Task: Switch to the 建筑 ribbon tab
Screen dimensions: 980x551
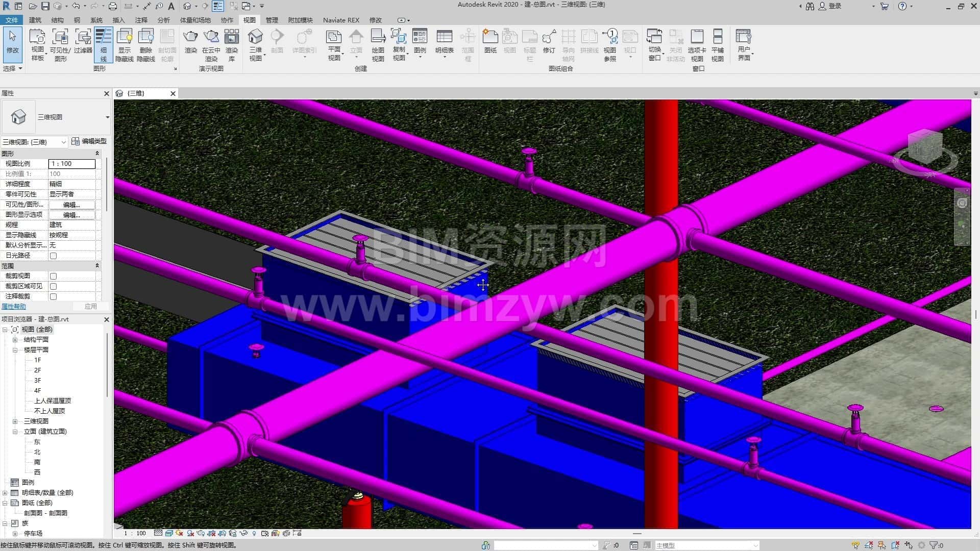Action: (35, 20)
